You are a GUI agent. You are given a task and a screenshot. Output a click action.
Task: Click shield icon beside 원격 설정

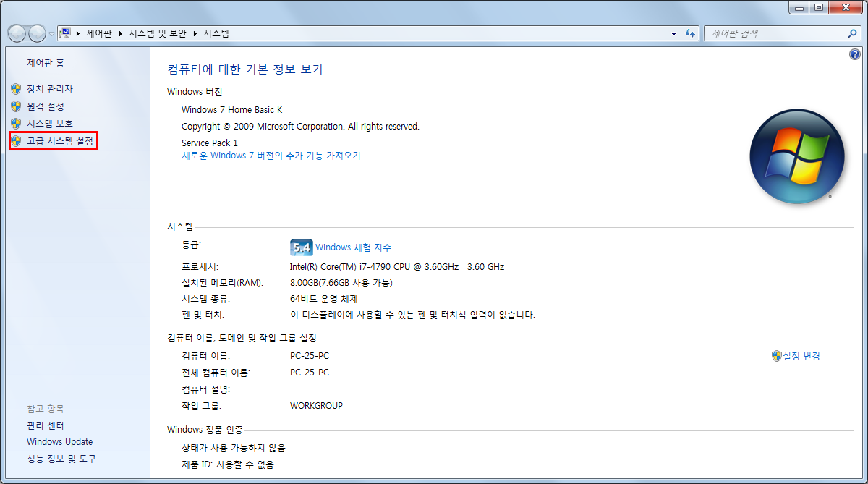[x=16, y=106]
